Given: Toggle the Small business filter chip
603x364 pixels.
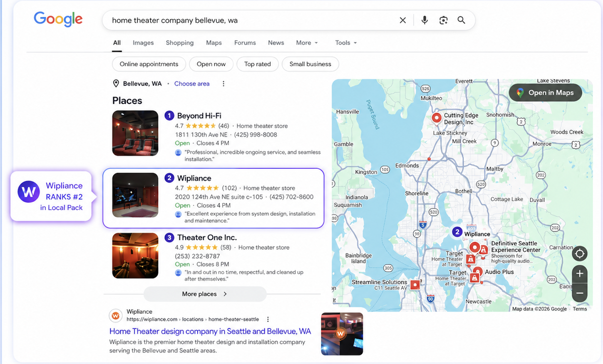Looking at the screenshot, I should [310, 64].
